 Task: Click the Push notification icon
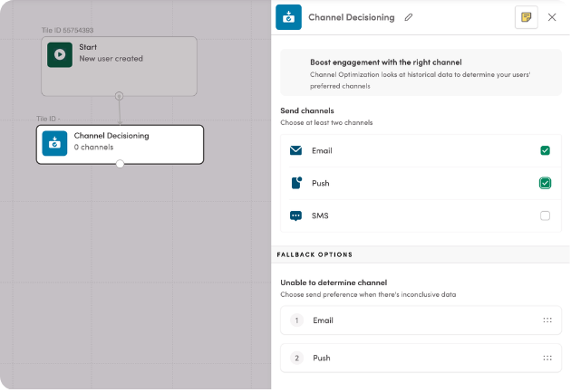click(x=295, y=183)
